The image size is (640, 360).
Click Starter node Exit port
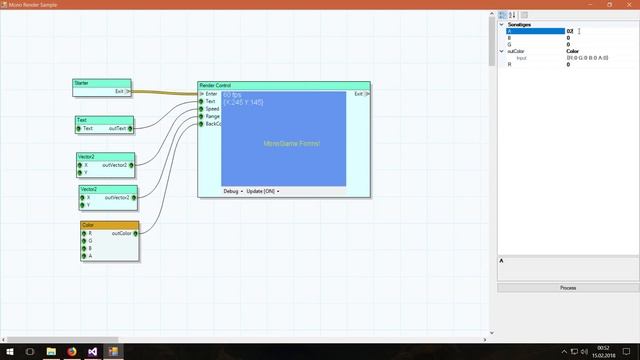(128, 91)
